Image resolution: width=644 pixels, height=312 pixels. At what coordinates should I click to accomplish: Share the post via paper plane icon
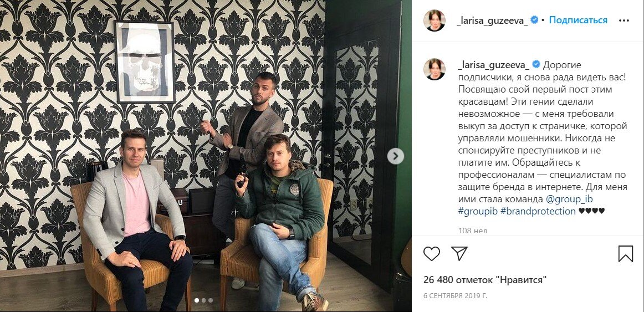(x=459, y=254)
